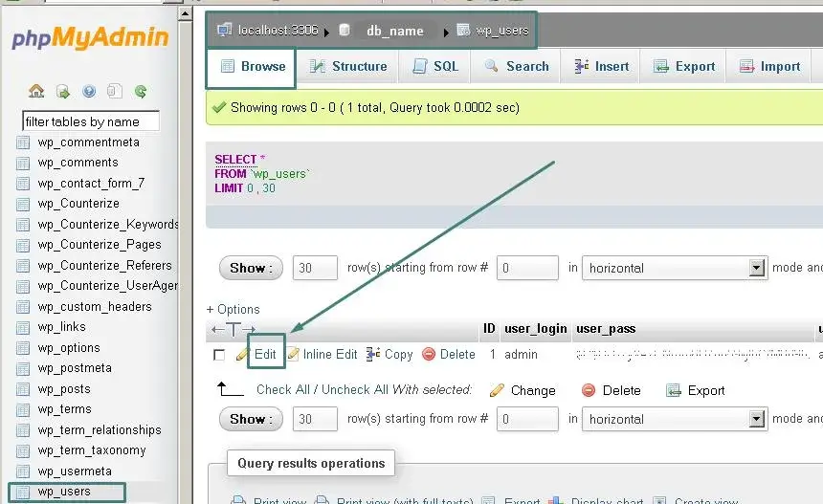The width and height of the screenshot is (823, 504).
Task: Click the table icon beside wp_options
Action: (x=23, y=348)
